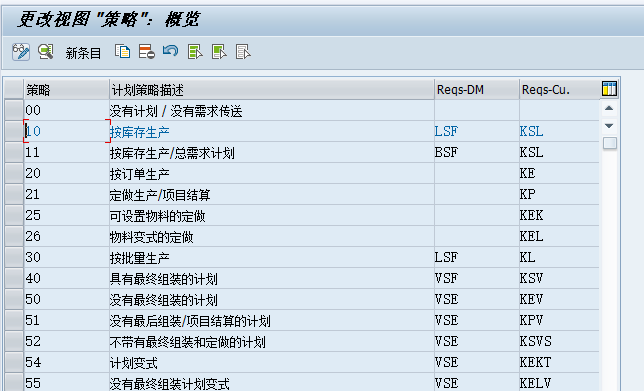Click the KSV Reqs-Cu. cell
Screen dimensions: 644x391
tap(559, 278)
